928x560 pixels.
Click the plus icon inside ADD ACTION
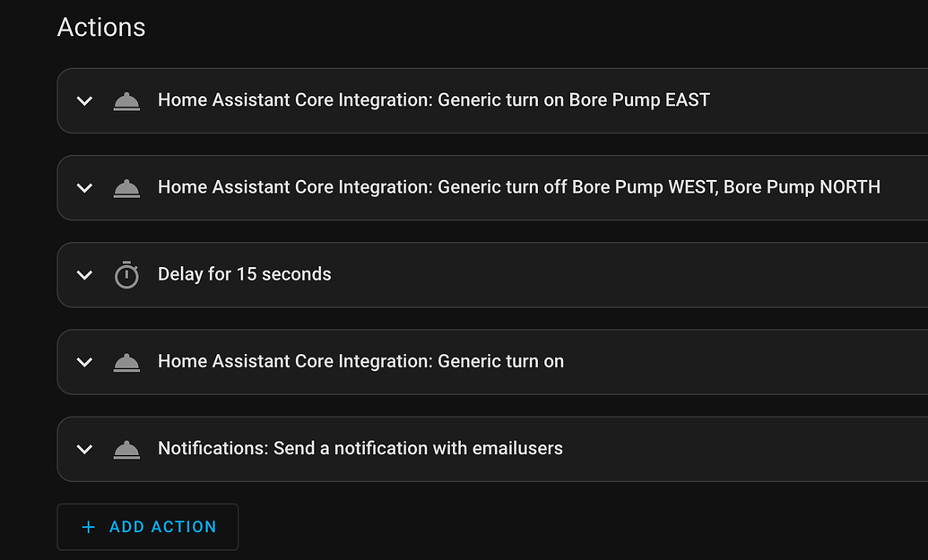[x=88, y=527]
